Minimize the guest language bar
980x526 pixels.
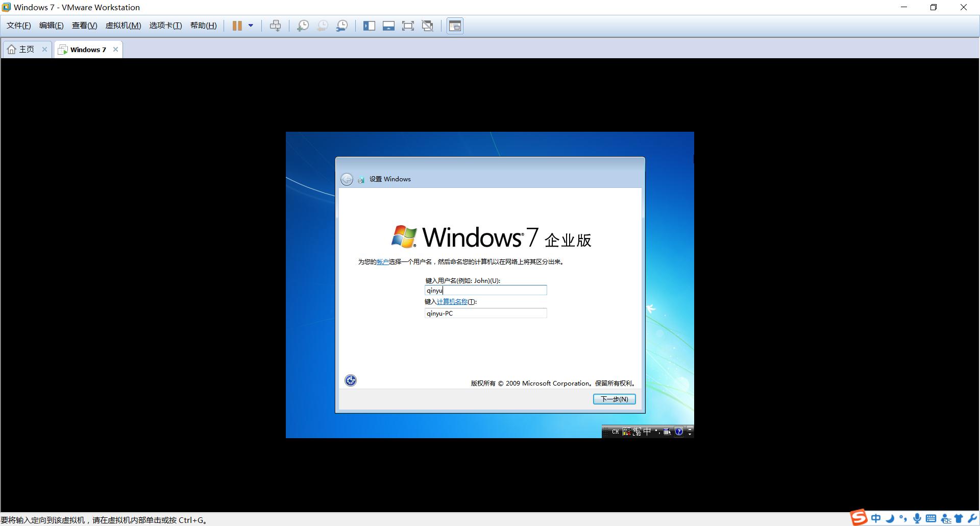690,428
